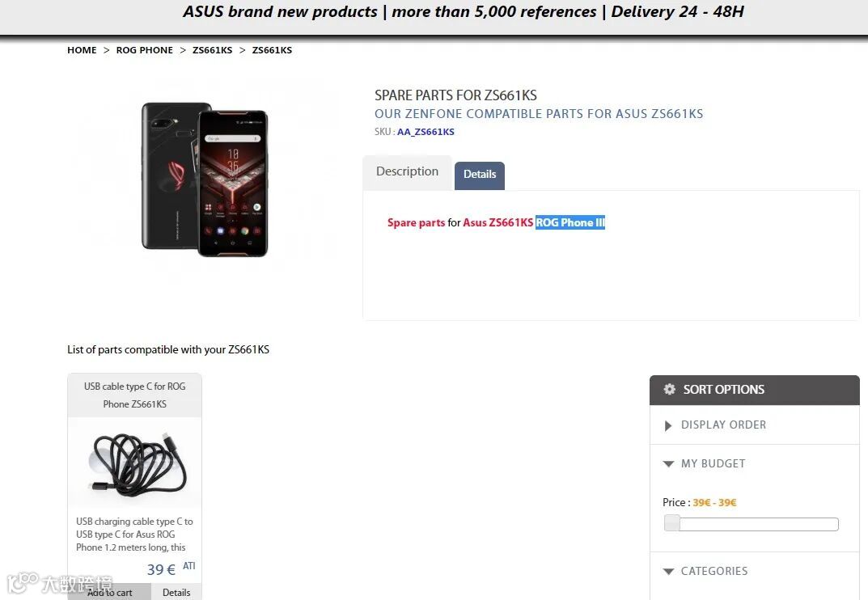
Task: Open the ROG Phone product image
Action: pyautogui.click(x=205, y=180)
